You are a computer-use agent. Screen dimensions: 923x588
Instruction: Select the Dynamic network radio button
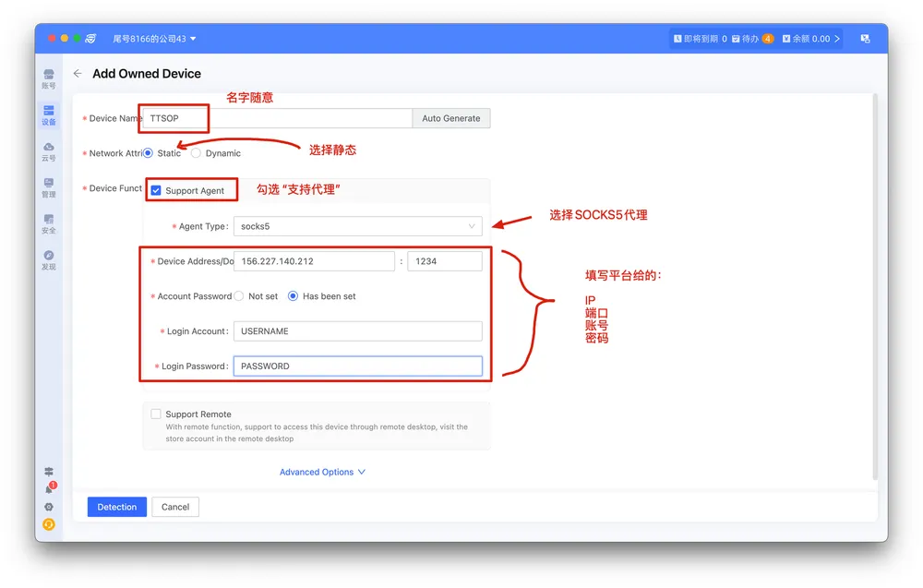click(196, 153)
